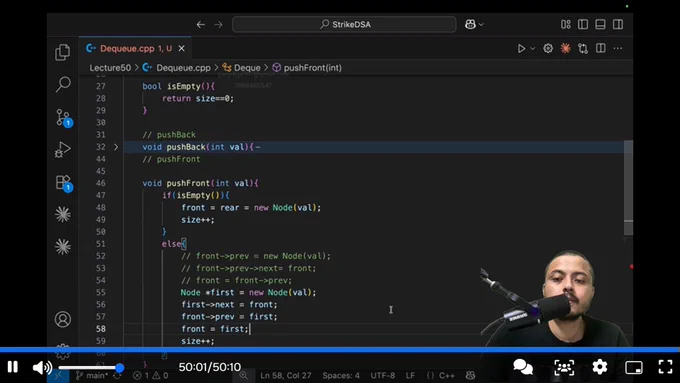The width and height of the screenshot is (680, 383).
Task: Open the Source Control view
Action: (x=63, y=118)
